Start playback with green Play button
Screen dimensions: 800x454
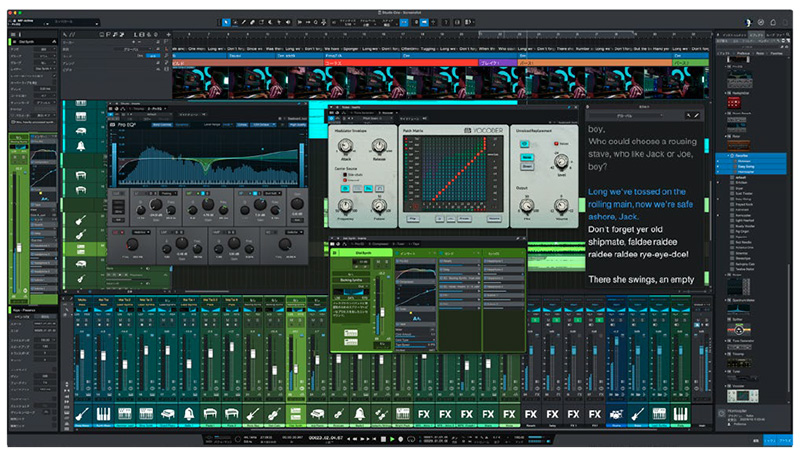392,439
